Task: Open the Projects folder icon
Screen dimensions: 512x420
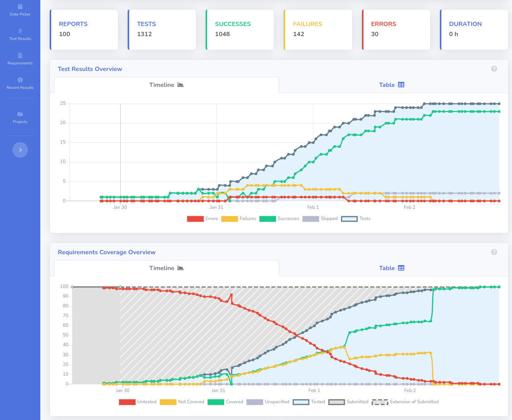Action: [20, 114]
